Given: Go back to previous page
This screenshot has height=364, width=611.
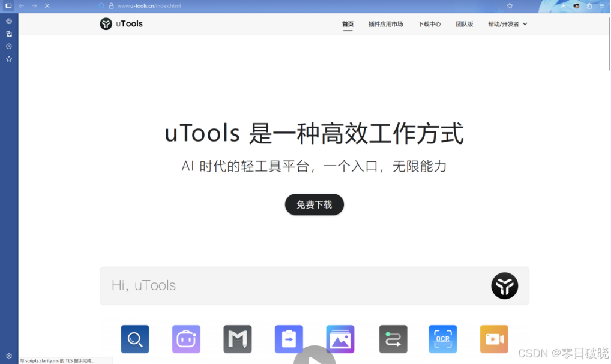Looking at the screenshot, I should 22,6.
